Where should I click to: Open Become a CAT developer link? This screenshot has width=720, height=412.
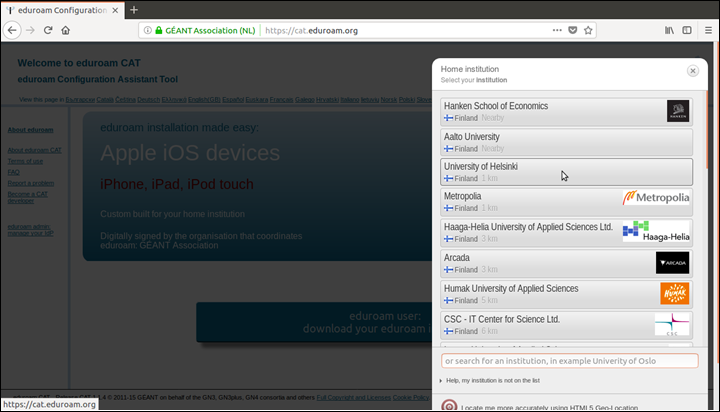(x=28, y=197)
